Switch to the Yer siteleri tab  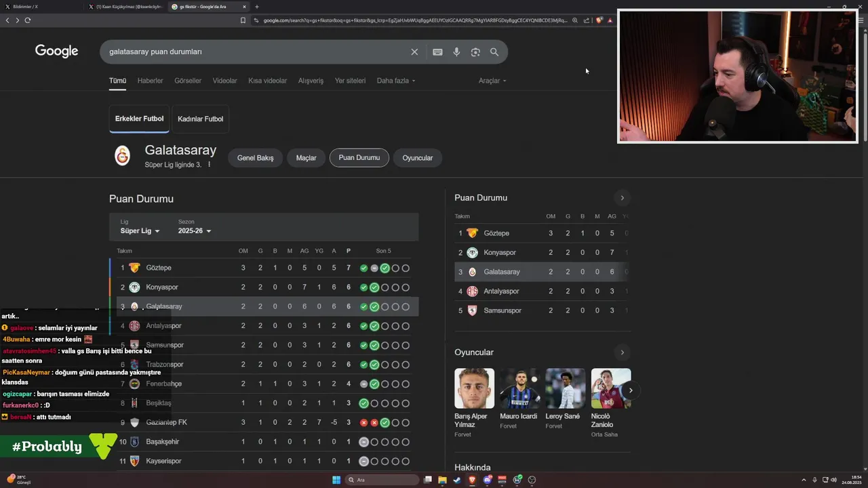350,81
